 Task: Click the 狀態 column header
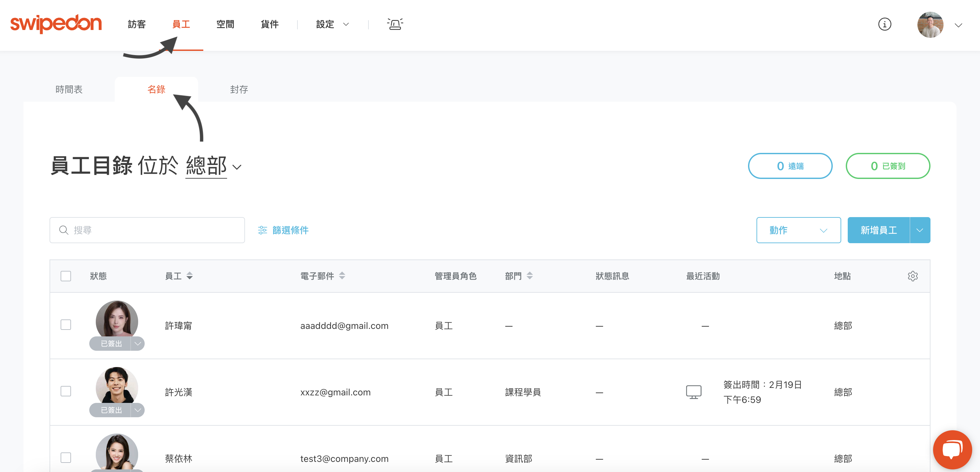(x=98, y=276)
